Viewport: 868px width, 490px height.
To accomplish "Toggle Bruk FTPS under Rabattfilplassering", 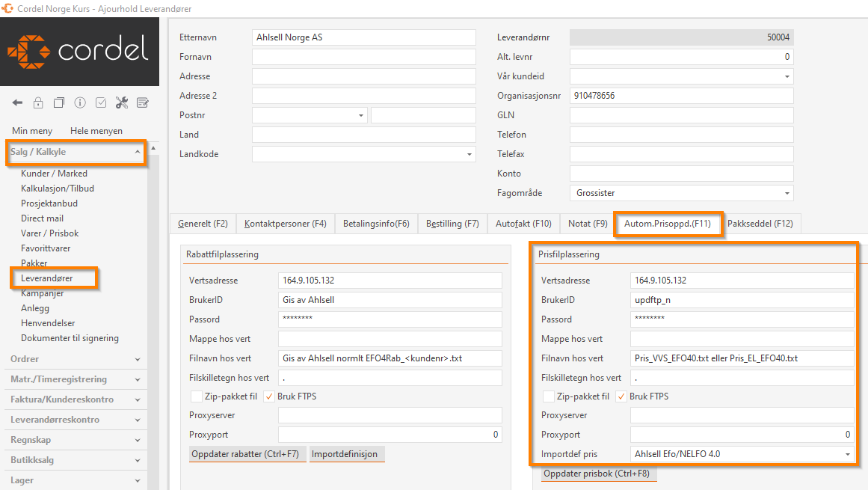I will [x=269, y=396].
